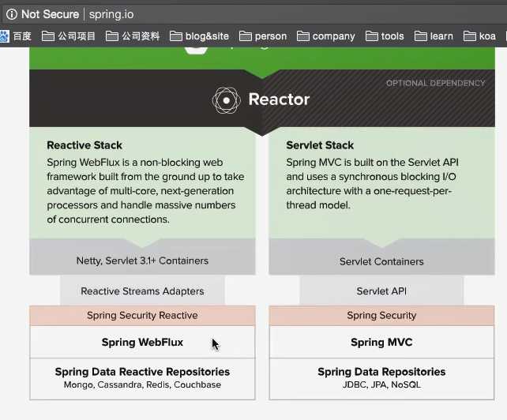Open the tools bookmarks folder
Viewport: 507px width, 420px height.
pyautogui.click(x=385, y=36)
